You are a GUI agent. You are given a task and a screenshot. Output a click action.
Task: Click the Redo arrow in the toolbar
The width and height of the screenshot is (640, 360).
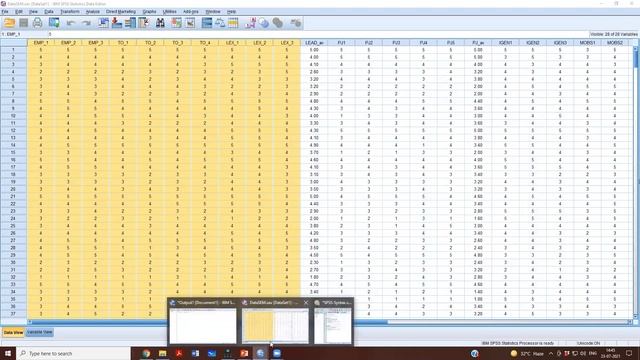point(86,23)
